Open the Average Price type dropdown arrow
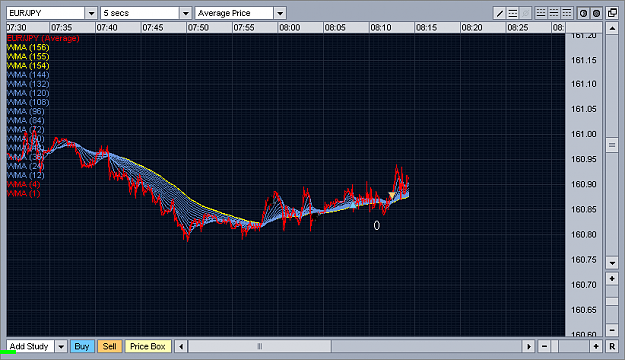The image size is (625, 360). (280, 13)
